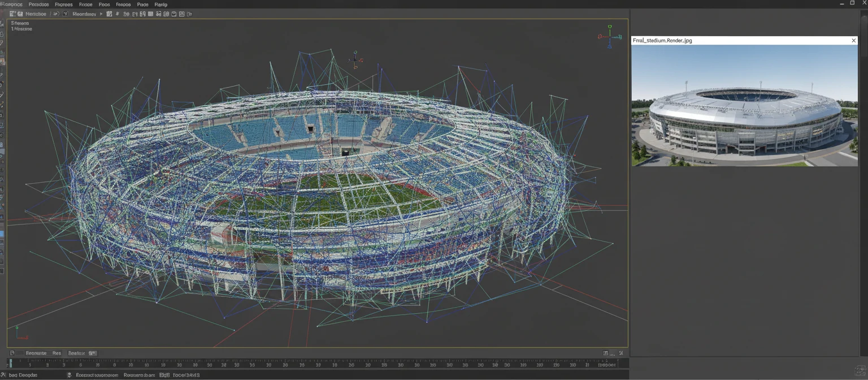This screenshot has height=380, width=868.
Task: Click the render teapot icon in the toolbar
Action: 190,14
